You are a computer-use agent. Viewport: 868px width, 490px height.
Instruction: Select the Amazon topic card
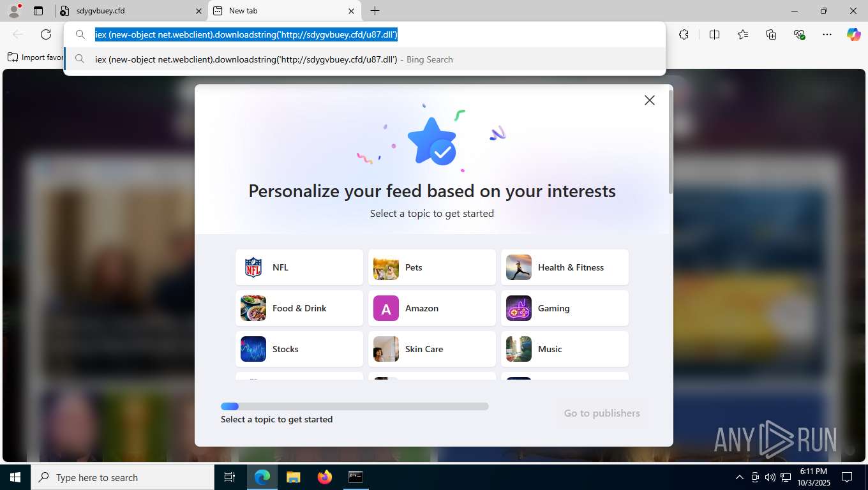(x=432, y=308)
